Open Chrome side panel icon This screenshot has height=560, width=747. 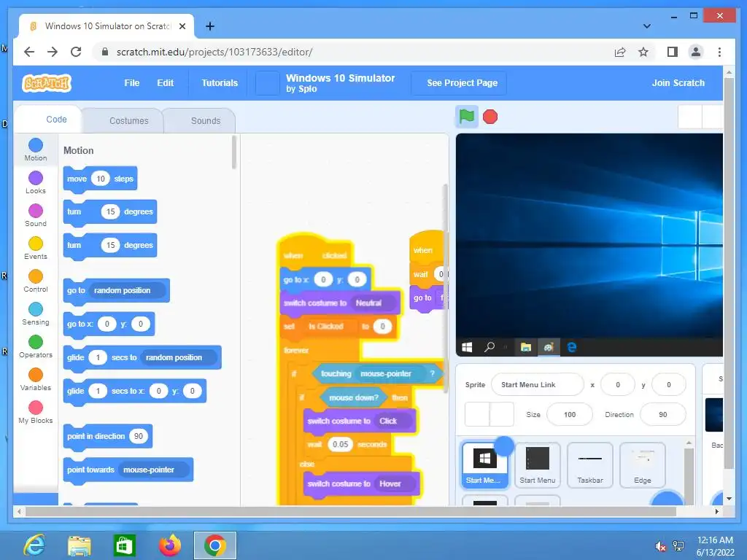[x=672, y=52]
